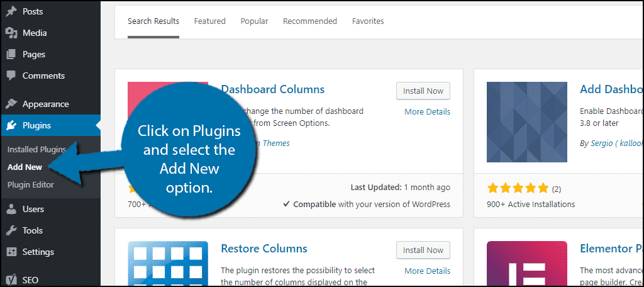
Task: Click the Appearance paintbrush icon
Action: [x=11, y=104]
